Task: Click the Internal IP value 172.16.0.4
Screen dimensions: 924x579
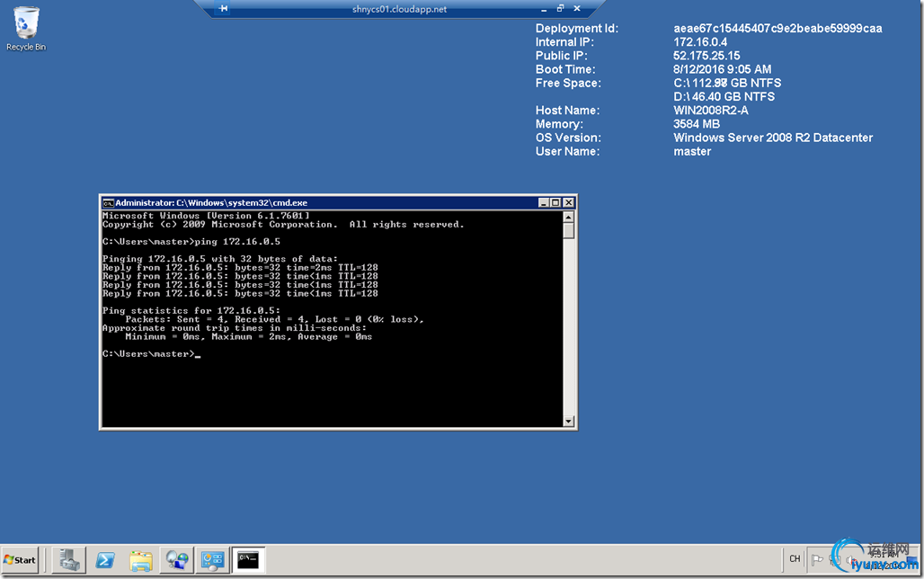Action: 700,42
